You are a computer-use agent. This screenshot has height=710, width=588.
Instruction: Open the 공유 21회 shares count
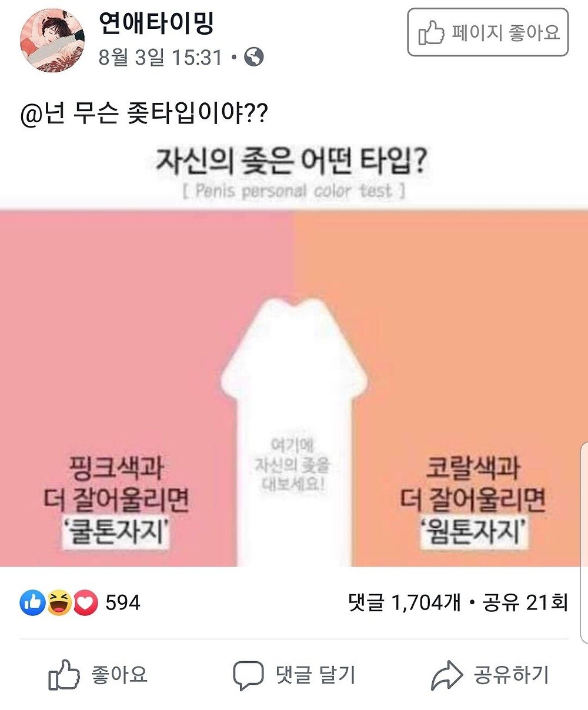(x=525, y=602)
